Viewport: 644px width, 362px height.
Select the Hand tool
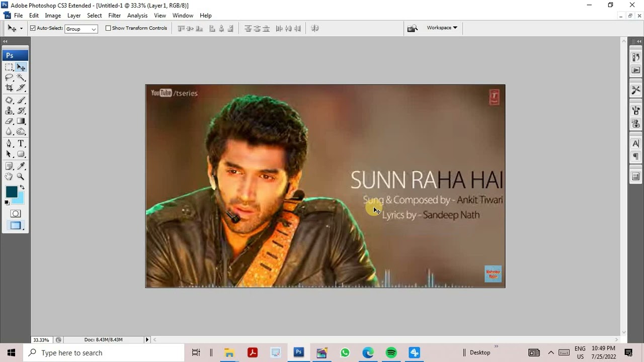[x=9, y=176]
